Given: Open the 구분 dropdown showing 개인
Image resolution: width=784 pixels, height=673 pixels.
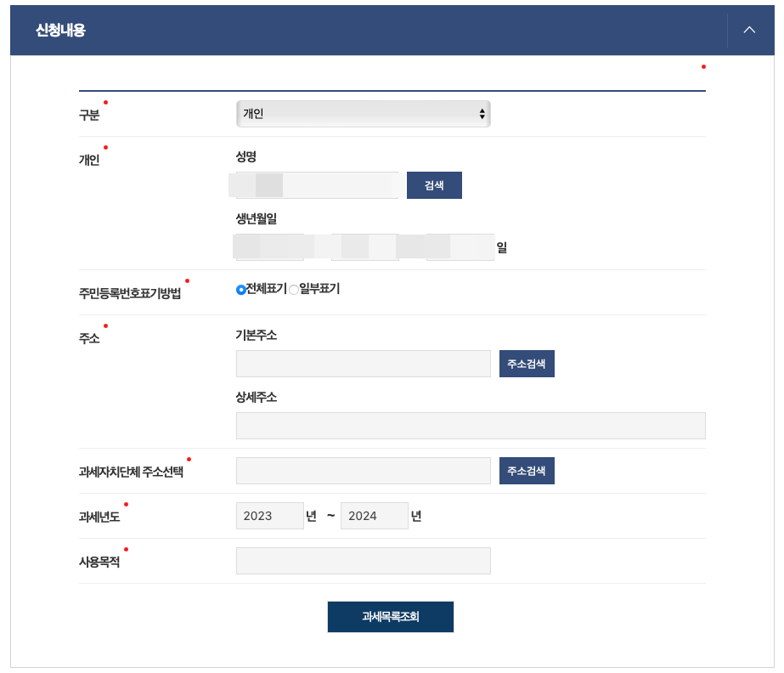Looking at the screenshot, I should click(x=363, y=114).
